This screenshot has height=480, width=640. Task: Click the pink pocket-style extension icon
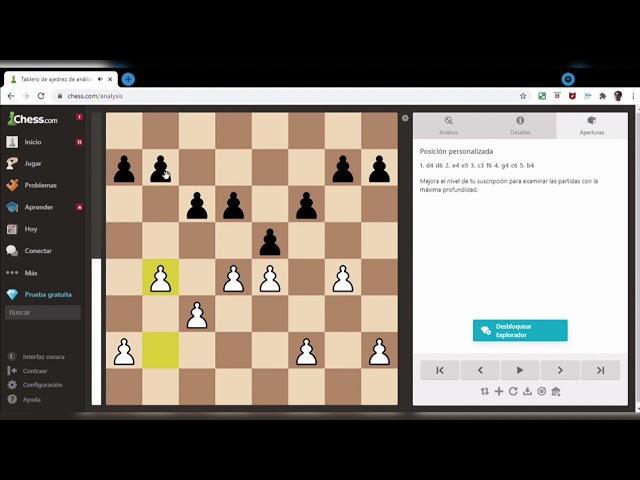(557, 96)
